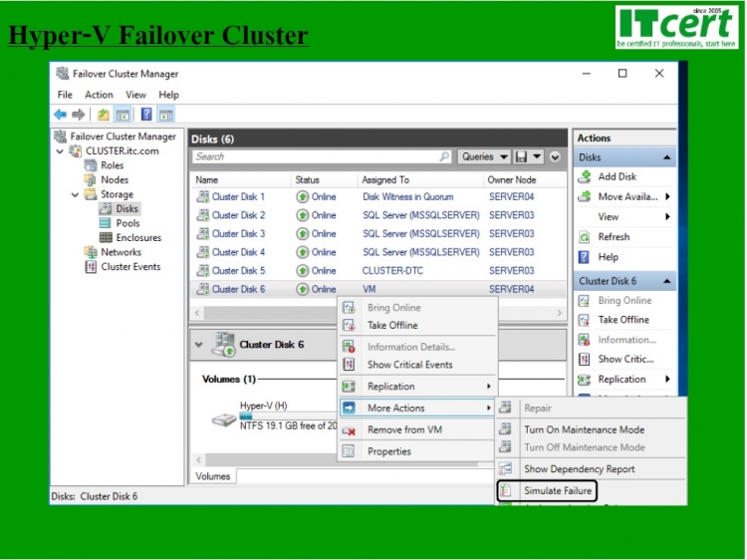This screenshot has height=560, width=747.
Task: Sort by the Owner Node column header
Action: [x=512, y=180]
